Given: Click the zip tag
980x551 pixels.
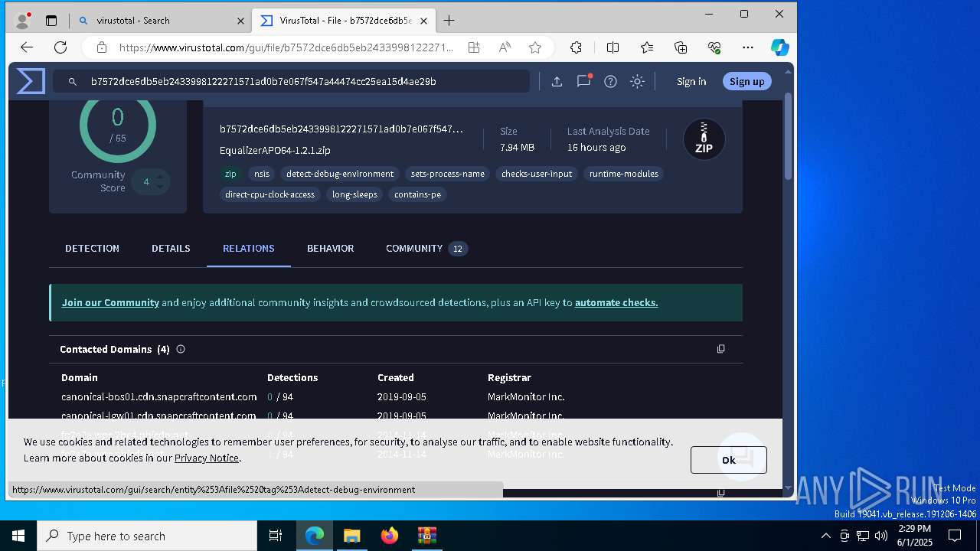Looking at the screenshot, I should click(230, 174).
